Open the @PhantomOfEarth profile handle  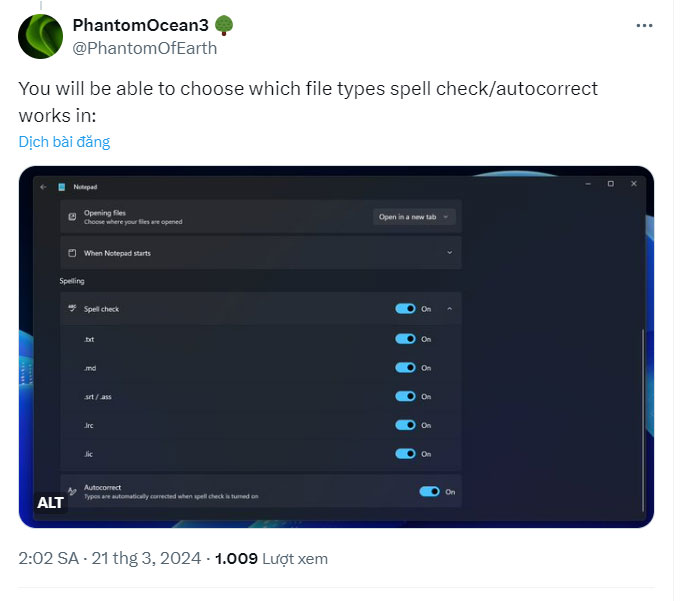(x=145, y=47)
